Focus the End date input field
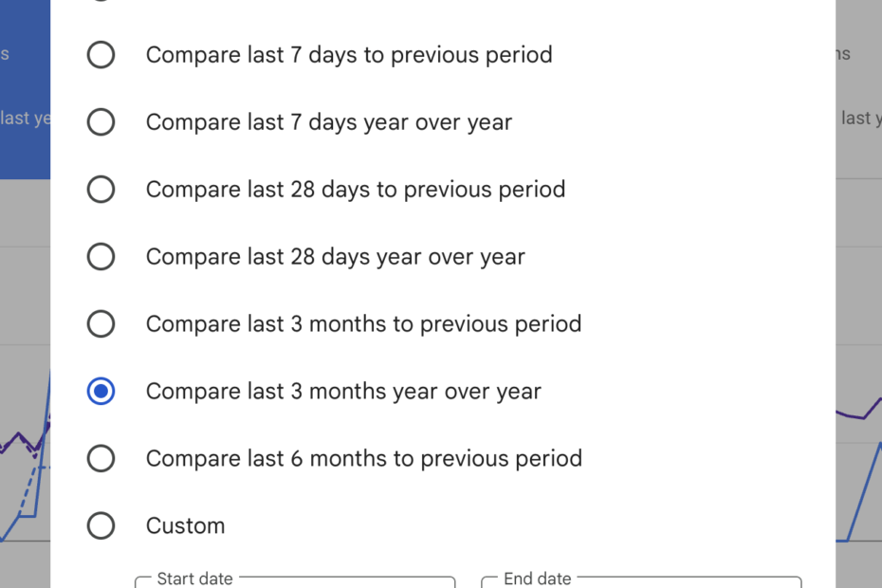Viewport: 882px width, 588px height. click(640, 582)
